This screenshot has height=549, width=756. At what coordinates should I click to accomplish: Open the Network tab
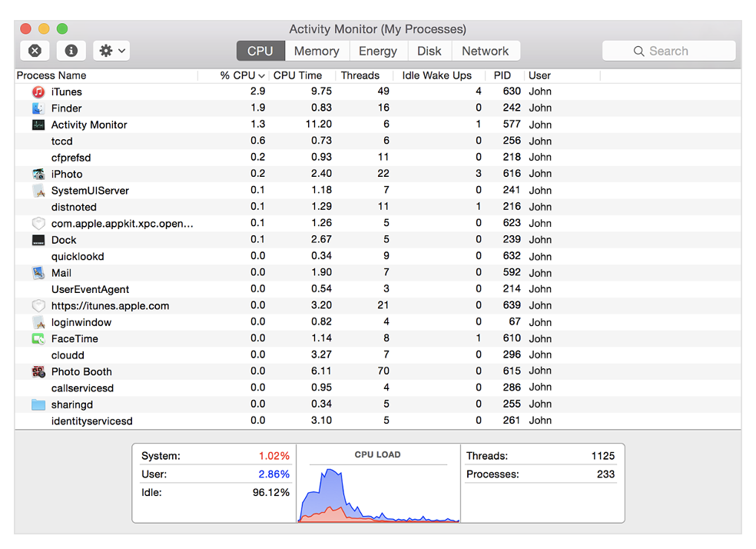click(486, 51)
